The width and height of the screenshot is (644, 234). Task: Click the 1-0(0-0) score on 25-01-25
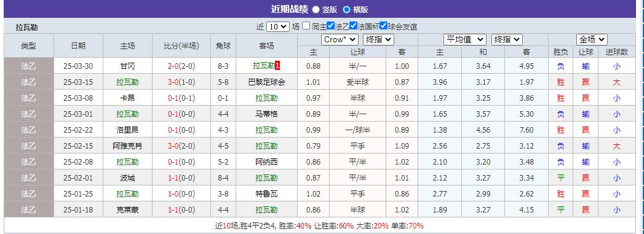(x=181, y=194)
